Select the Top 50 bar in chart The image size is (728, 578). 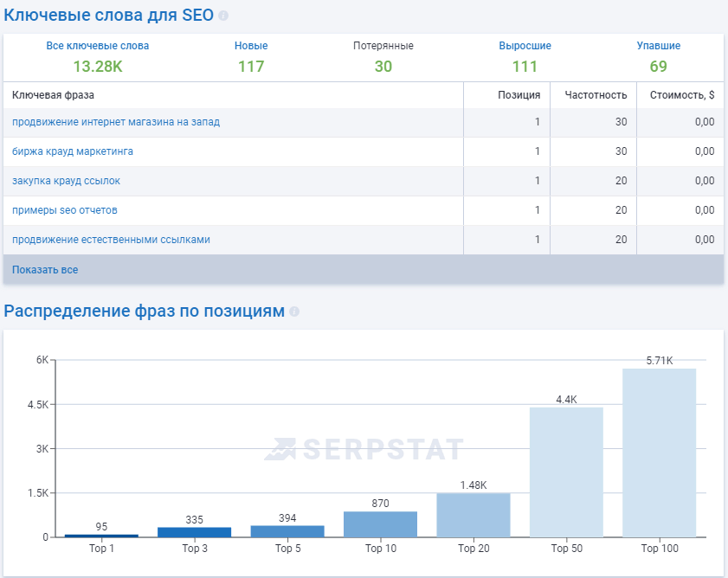(566, 472)
